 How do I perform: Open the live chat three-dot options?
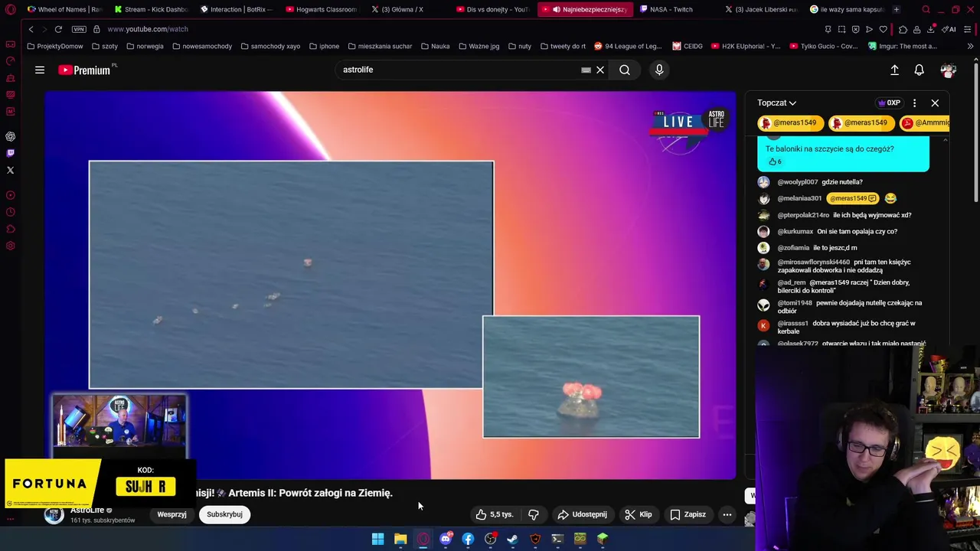point(914,103)
